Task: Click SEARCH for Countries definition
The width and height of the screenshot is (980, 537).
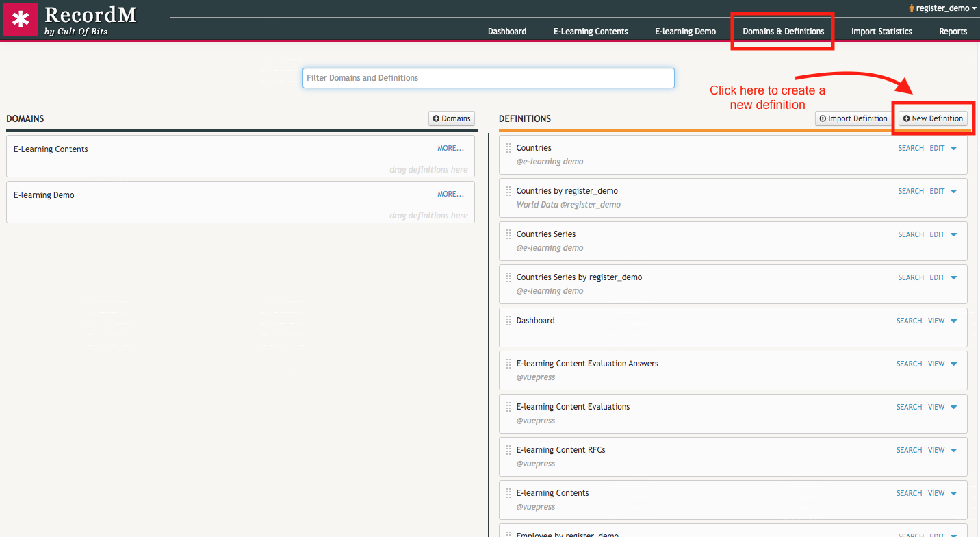Action: click(x=911, y=148)
